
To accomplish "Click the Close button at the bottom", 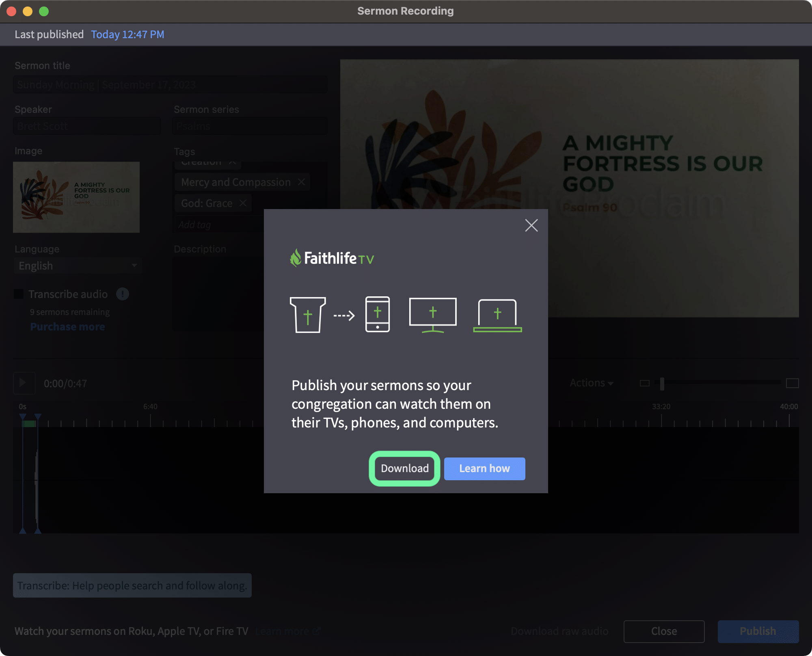I will 664,631.
